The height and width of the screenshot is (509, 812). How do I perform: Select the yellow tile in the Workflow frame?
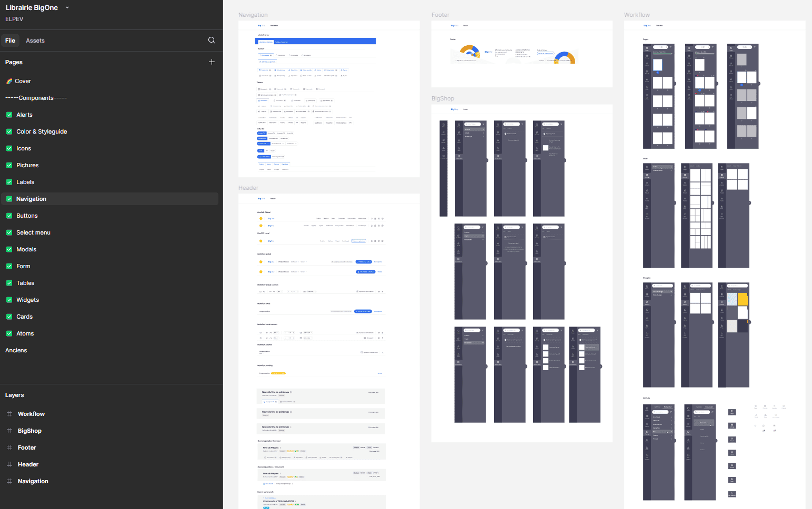coord(743,299)
